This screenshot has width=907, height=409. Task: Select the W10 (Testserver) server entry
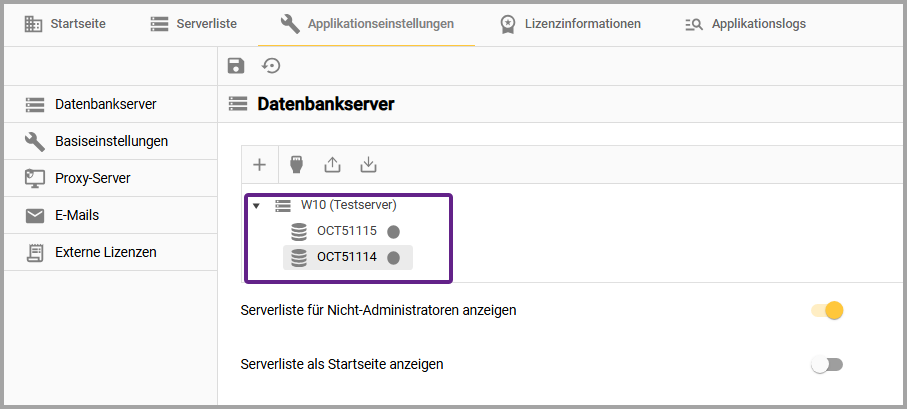pyautogui.click(x=348, y=205)
